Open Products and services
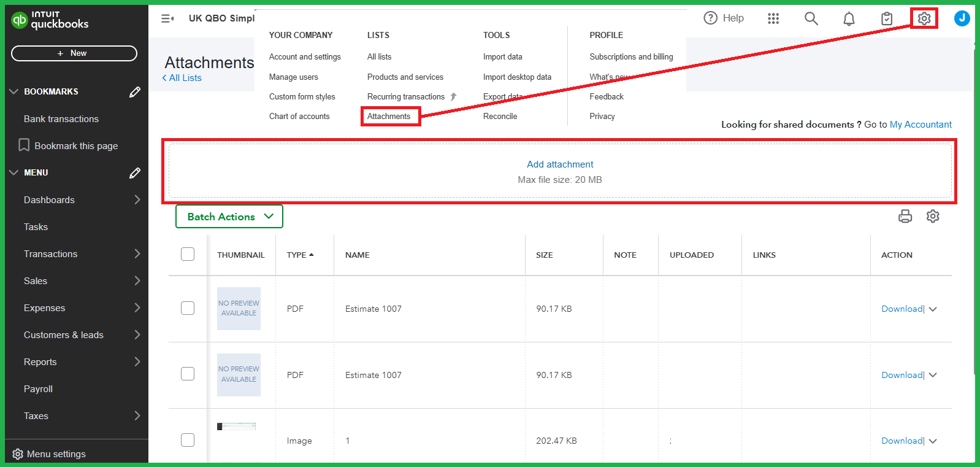 tap(405, 77)
